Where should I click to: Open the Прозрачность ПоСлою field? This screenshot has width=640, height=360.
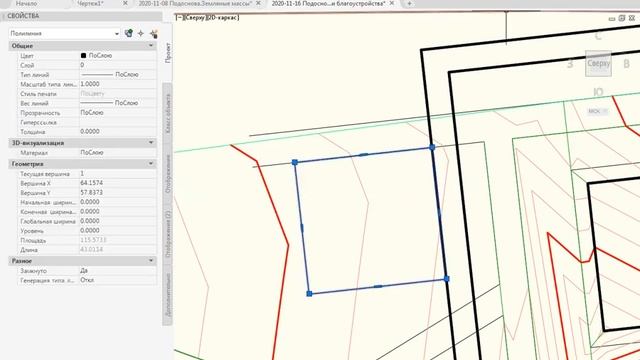point(118,113)
